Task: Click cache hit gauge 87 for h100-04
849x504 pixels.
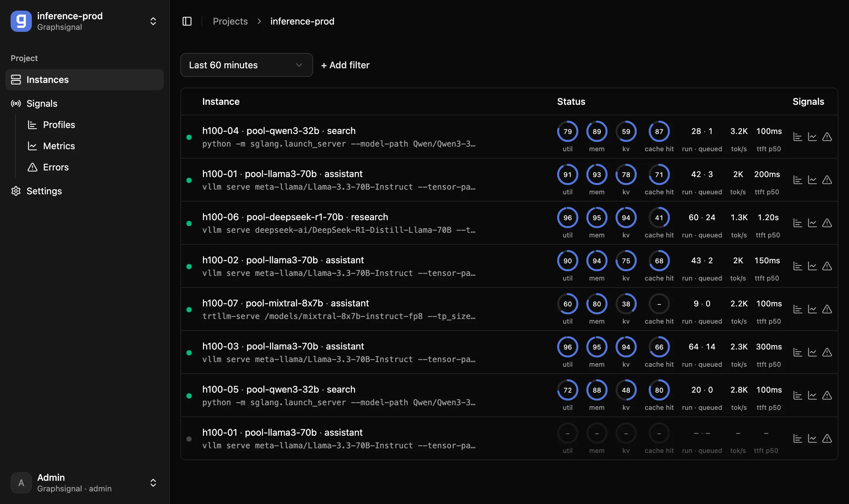Action: [x=659, y=131]
